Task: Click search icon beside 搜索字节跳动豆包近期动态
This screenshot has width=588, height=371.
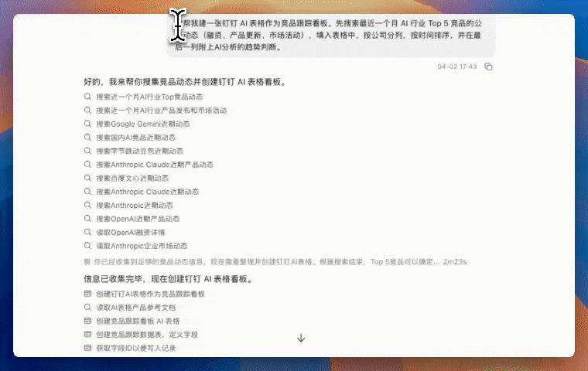Action: click(x=87, y=151)
